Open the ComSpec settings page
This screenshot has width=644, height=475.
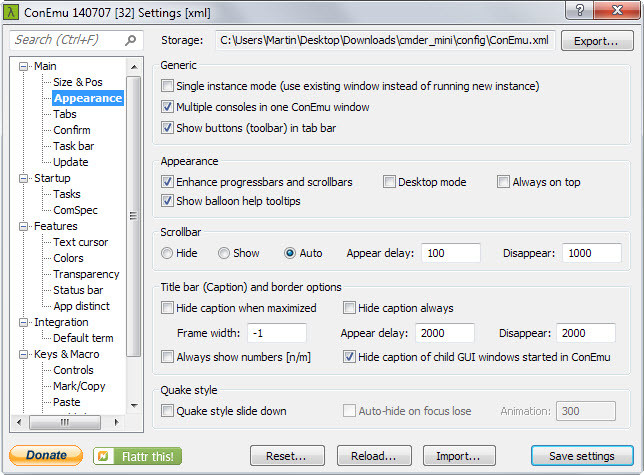(x=75, y=210)
